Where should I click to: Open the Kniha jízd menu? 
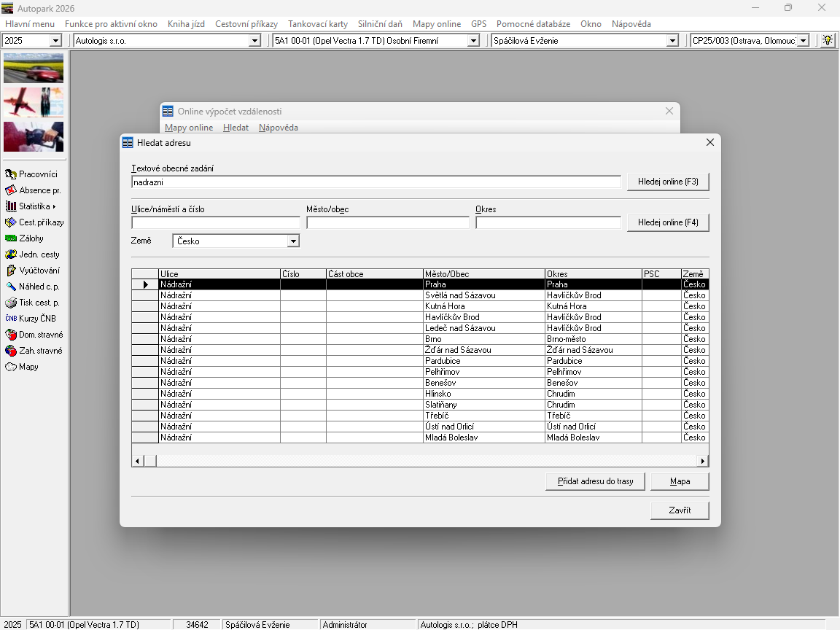(186, 24)
